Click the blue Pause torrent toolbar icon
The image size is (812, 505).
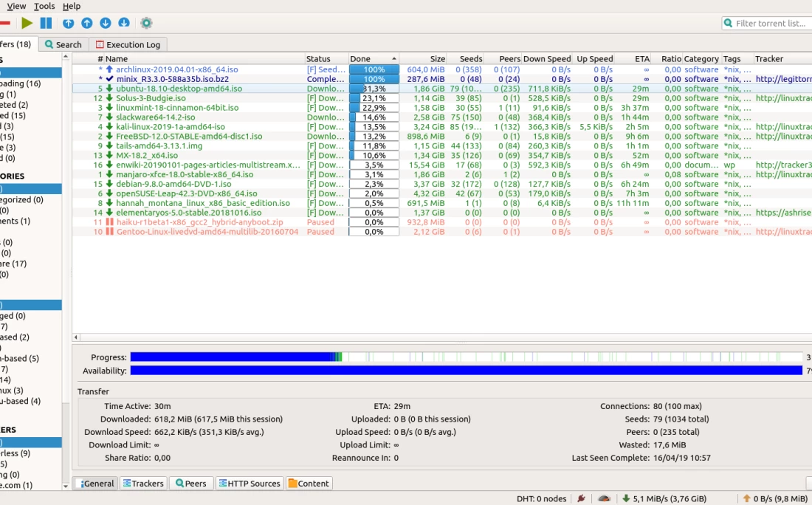(46, 24)
